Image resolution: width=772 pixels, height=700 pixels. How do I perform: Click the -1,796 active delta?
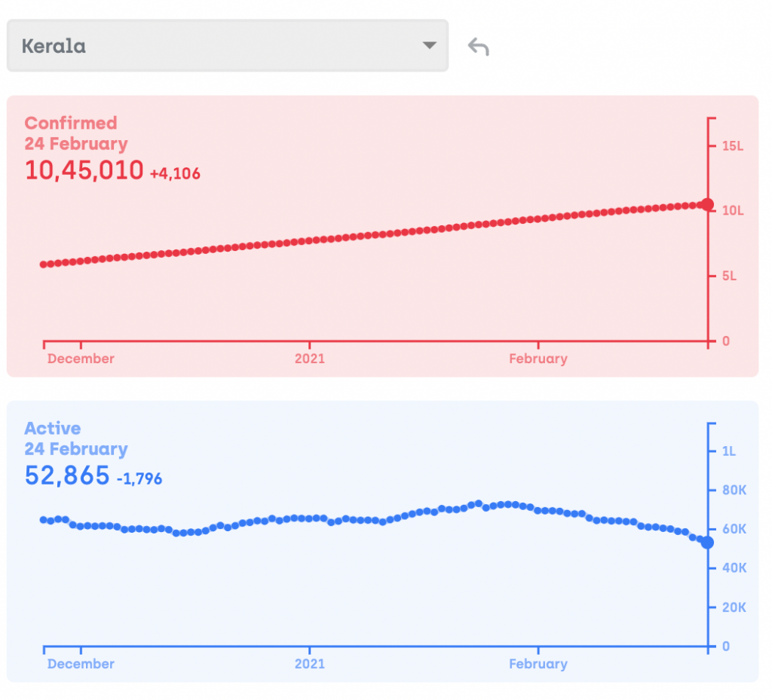[139, 478]
